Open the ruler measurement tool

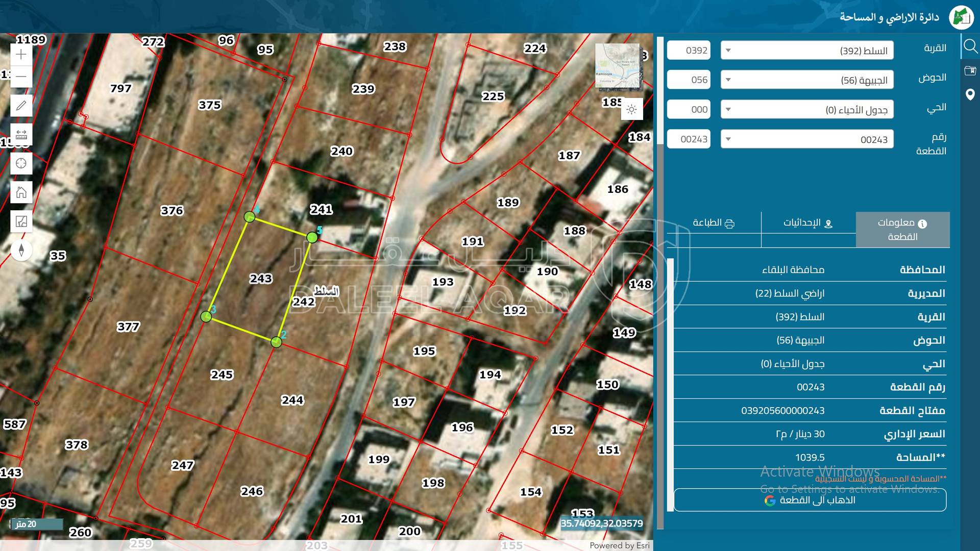21,135
